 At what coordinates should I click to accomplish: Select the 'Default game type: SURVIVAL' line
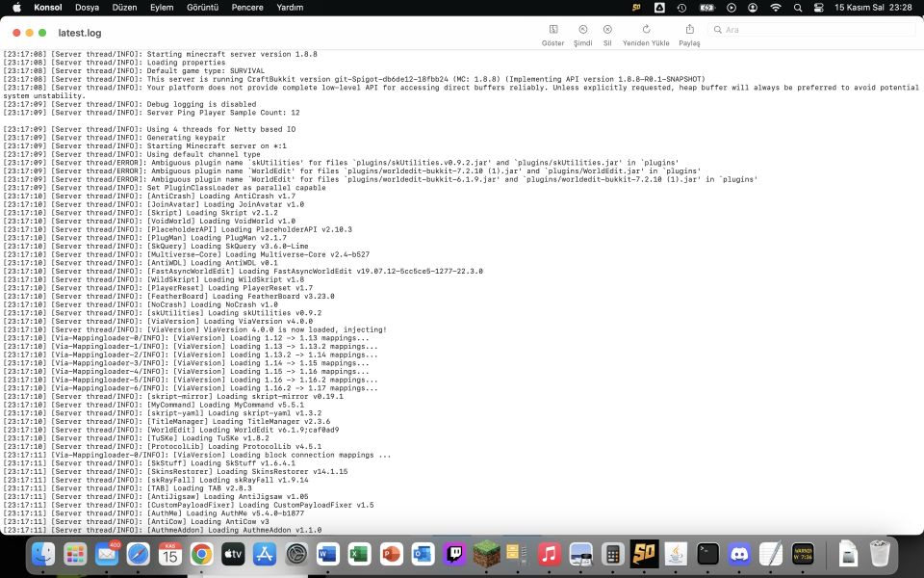click(x=134, y=70)
